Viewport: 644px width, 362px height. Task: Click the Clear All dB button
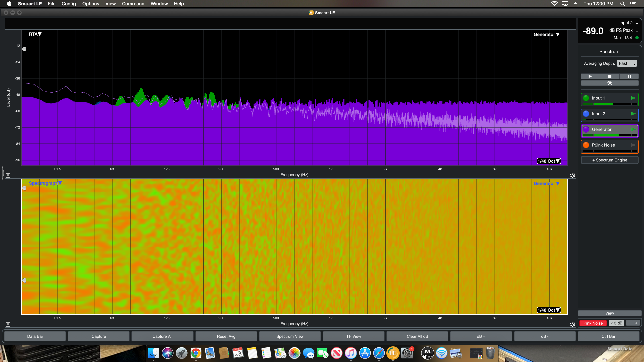[x=417, y=336]
